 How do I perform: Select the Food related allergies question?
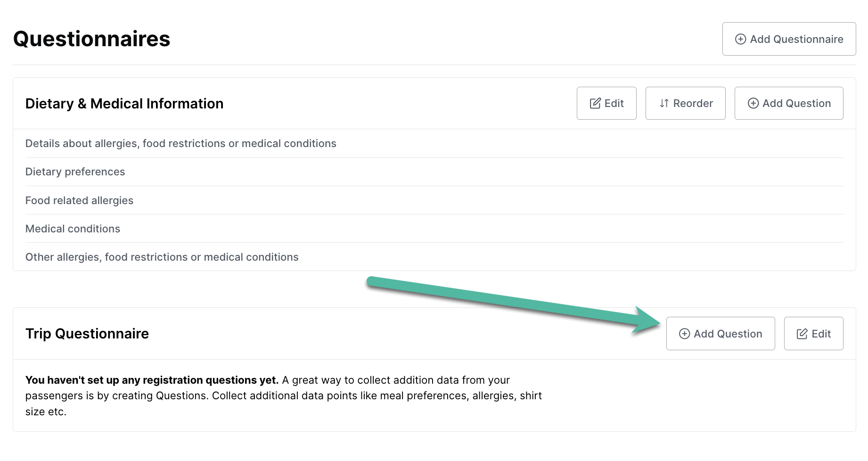coord(79,200)
